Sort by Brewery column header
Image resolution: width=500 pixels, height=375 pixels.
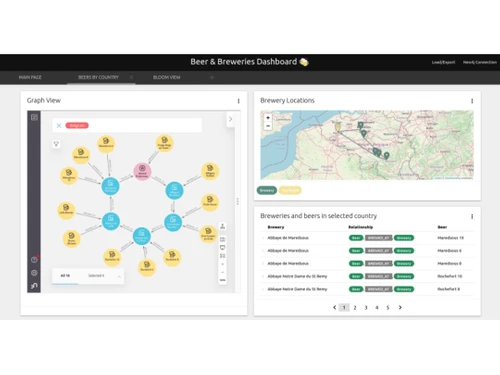pos(276,227)
